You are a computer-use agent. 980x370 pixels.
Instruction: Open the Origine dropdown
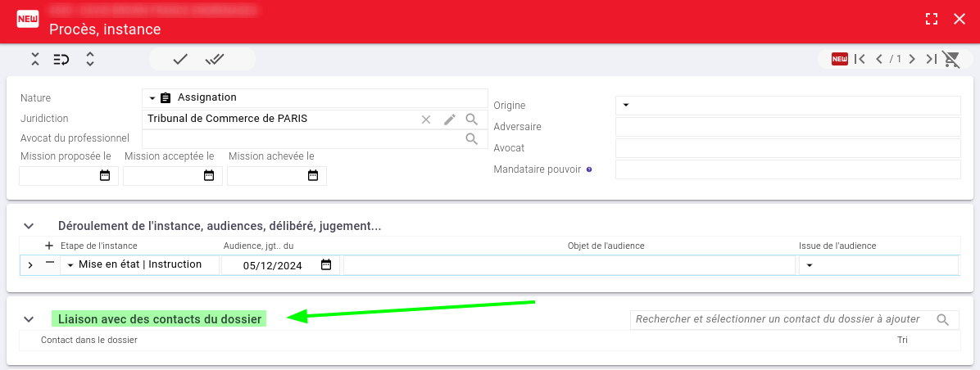point(625,105)
